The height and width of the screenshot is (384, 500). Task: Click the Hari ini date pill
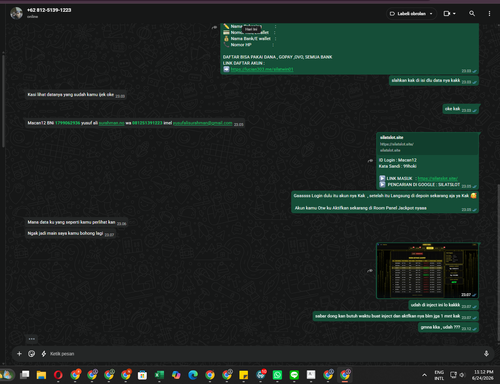pos(251,29)
